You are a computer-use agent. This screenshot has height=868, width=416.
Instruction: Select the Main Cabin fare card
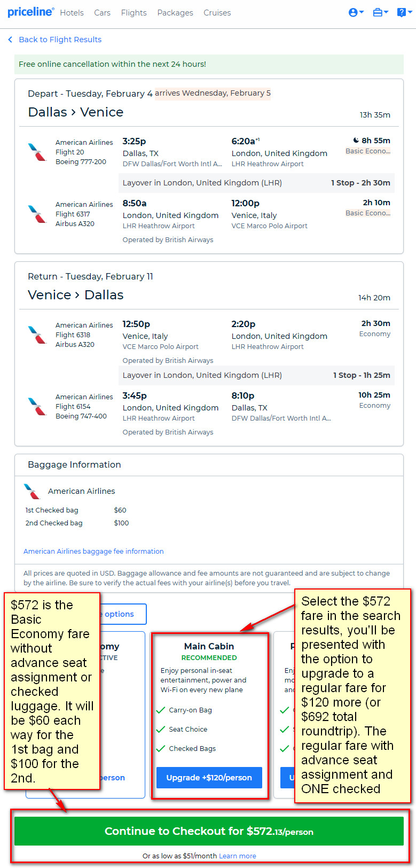point(209,715)
